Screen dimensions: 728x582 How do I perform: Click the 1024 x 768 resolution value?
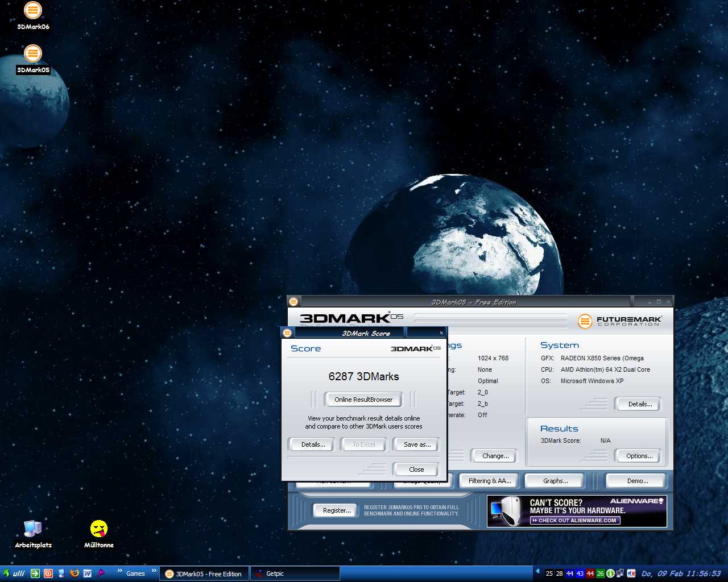click(493, 358)
